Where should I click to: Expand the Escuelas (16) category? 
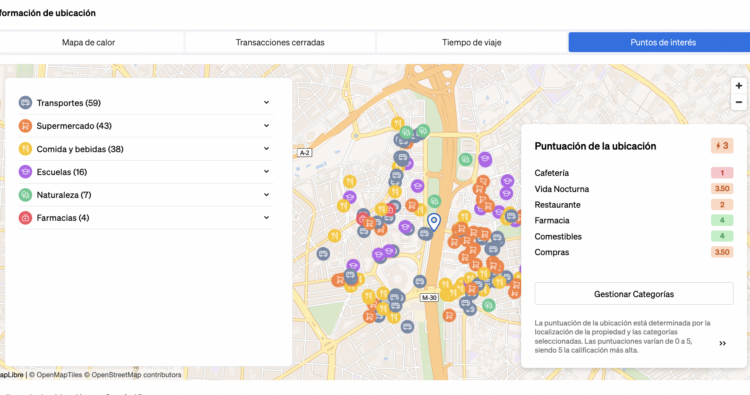[266, 172]
